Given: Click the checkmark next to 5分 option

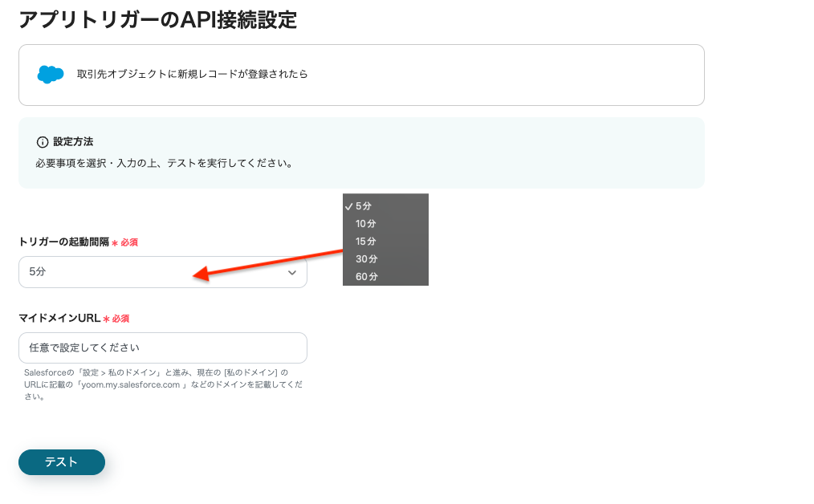Looking at the screenshot, I should (348, 206).
